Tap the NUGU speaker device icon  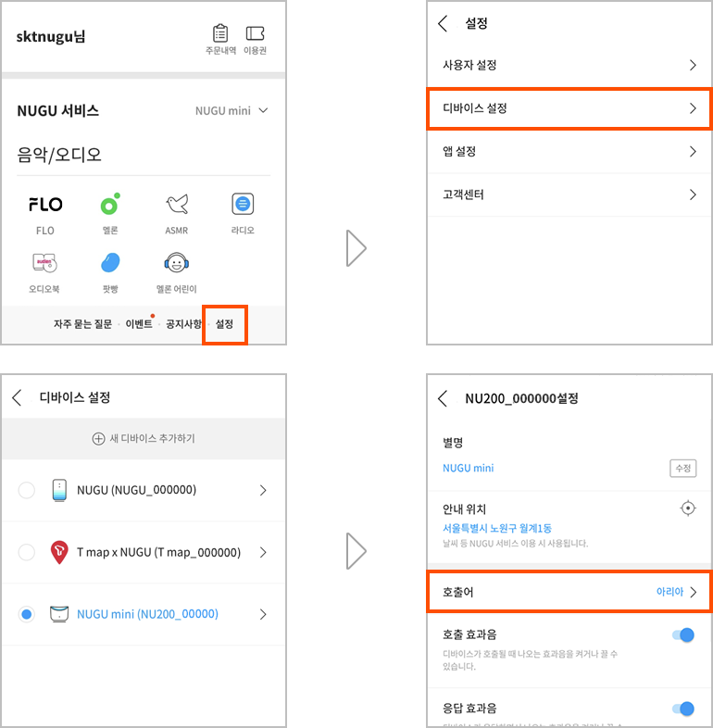pos(59,490)
